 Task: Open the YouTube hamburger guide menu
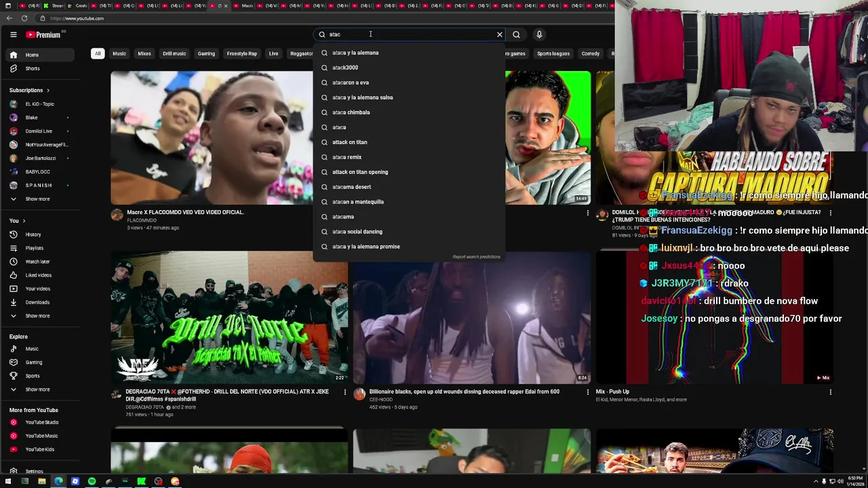(13, 35)
